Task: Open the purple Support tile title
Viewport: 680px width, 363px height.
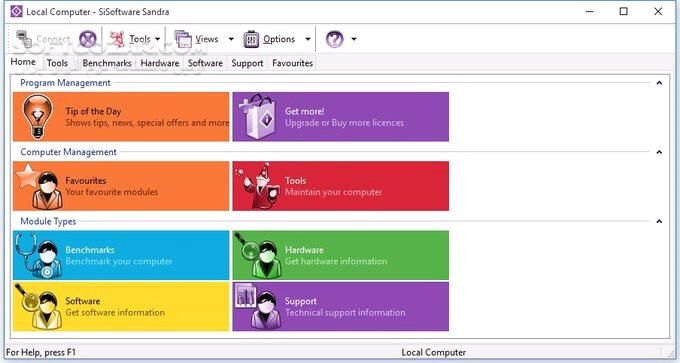Action: click(x=301, y=301)
